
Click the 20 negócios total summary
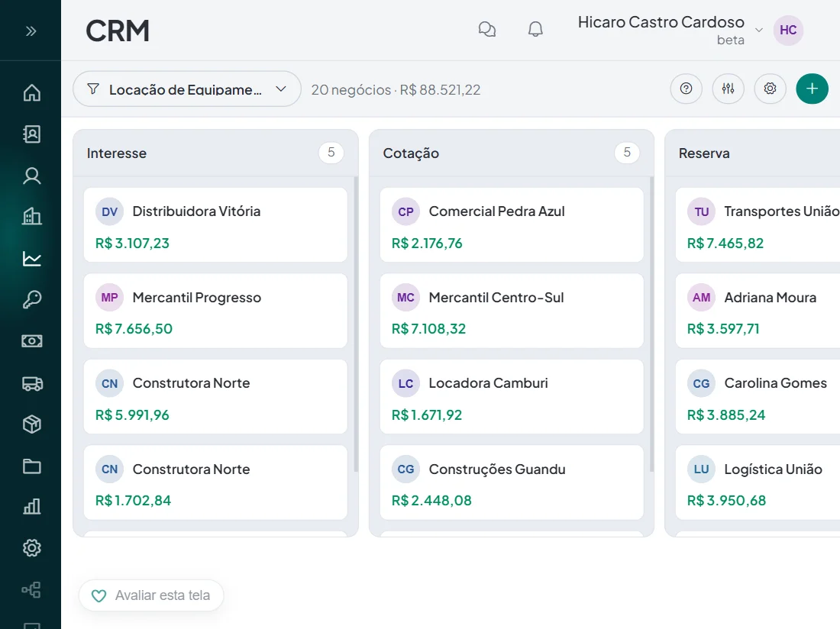click(x=396, y=89)
